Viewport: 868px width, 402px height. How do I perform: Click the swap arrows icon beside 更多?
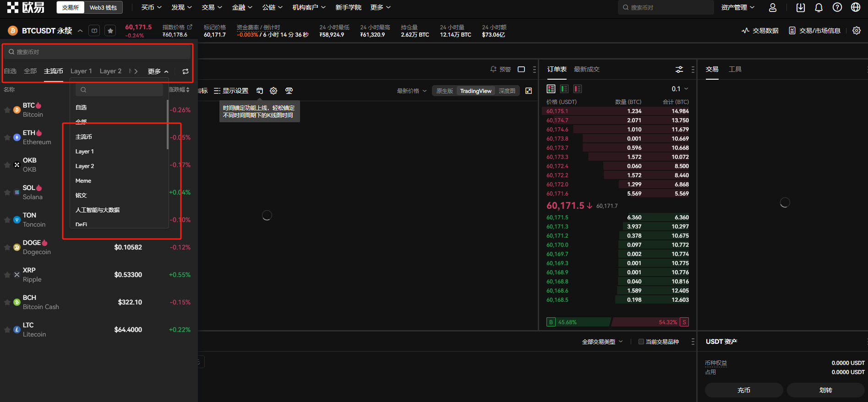point(186,71)
